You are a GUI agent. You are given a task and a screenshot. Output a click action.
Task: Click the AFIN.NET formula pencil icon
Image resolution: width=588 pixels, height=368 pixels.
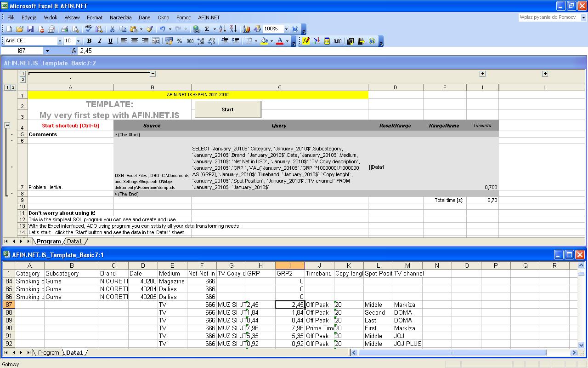[306, 41]
